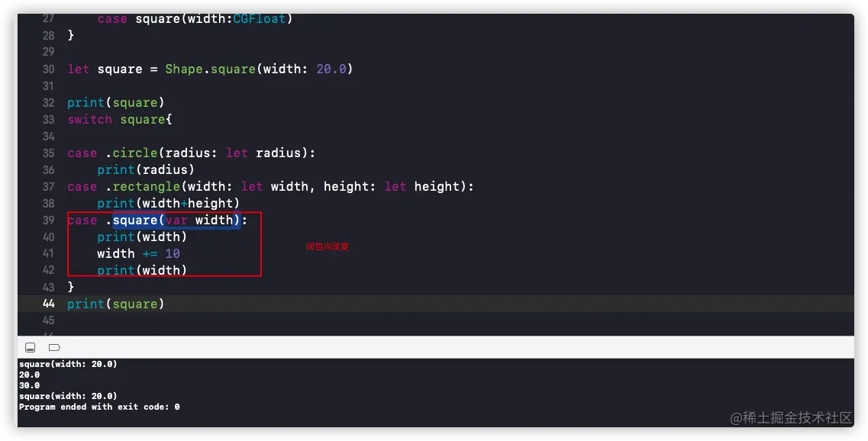868x441 pixels.
Task: Click line number 30 in the gutter
Action: pos(49,69)
